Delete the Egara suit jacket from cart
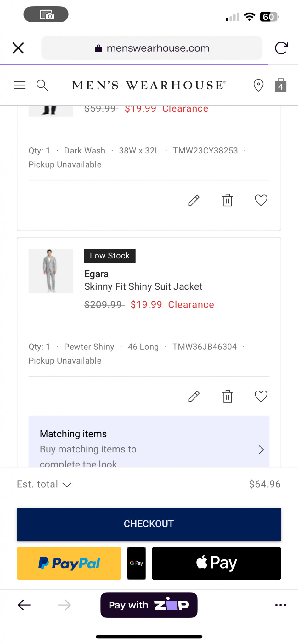 [x=228, y=396]
